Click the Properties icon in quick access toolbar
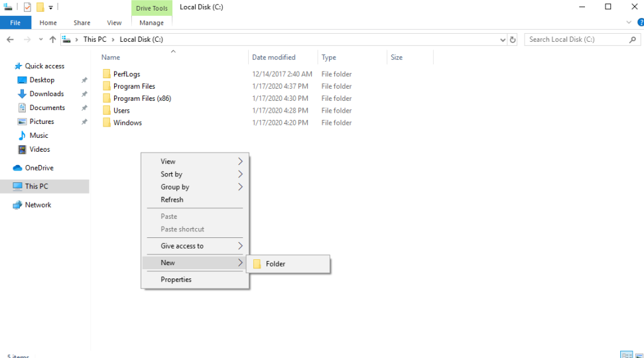Viewport: 644px width, 358px height. (27, 7)
